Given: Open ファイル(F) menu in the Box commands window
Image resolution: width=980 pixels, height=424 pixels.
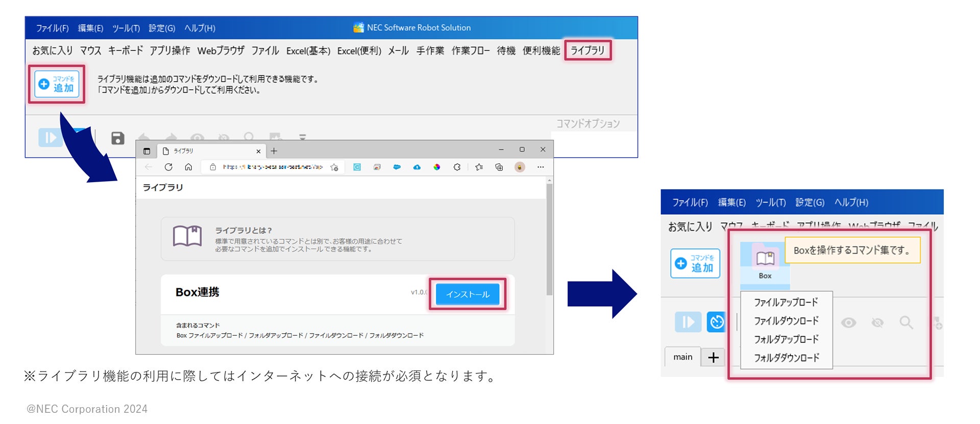Looking at the screenshot, I should pyautogui.click(x=690, y=203).
